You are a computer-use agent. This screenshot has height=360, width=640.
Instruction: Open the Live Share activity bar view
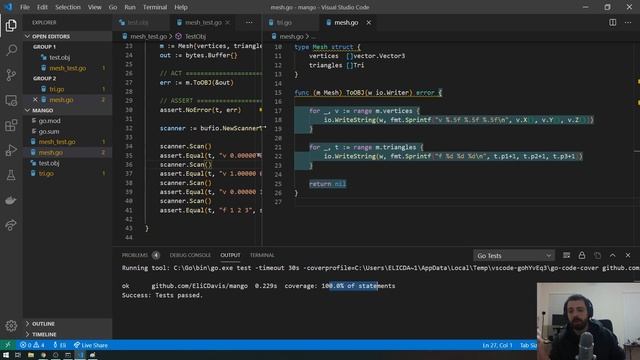pos(11,225)
